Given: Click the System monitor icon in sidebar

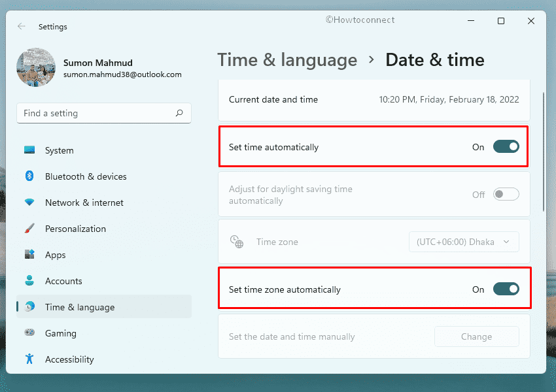Looking at the screenshot, I should click(x=29, y=150).
